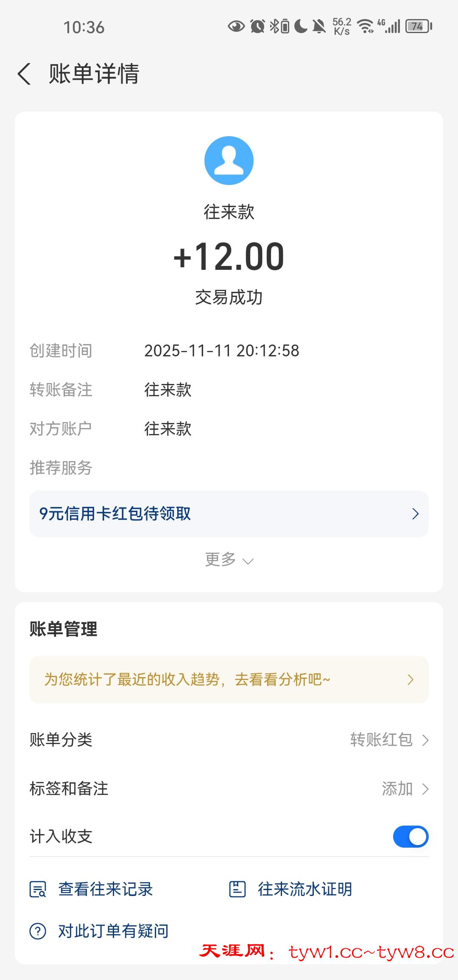This screenshot has width=458, height=980.
Task: Tap the view transaction records icon
Action: coord(38,889)
